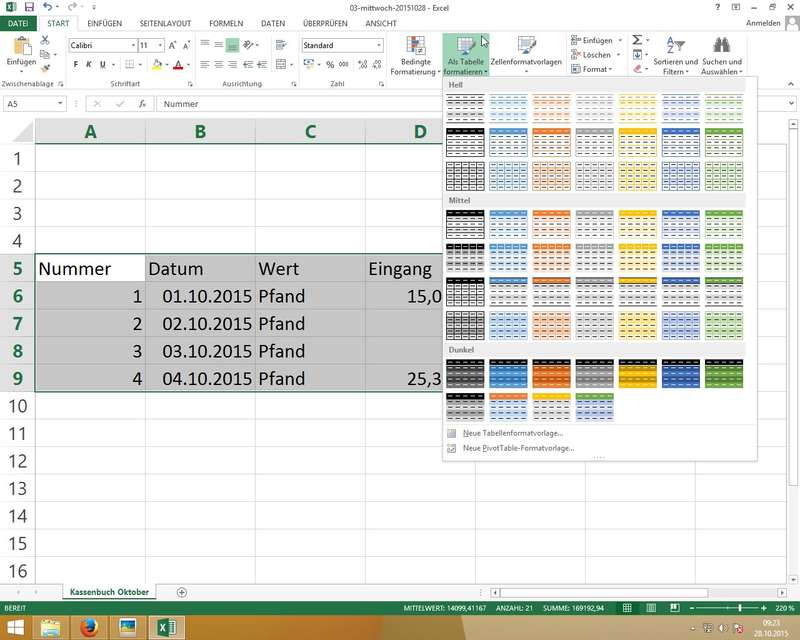800x640 pixels.
Task: Click the Bedingte Formatierung icon
Action: click(417, 46)
